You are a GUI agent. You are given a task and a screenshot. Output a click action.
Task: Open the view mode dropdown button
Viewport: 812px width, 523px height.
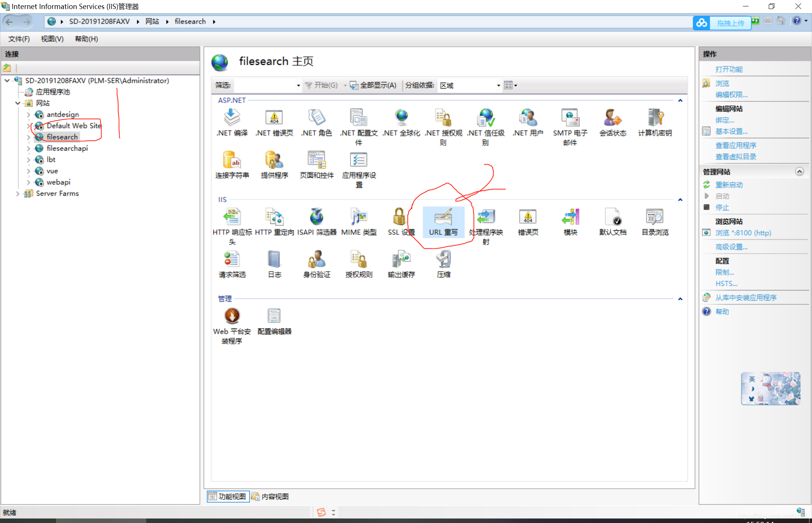point(511,85)
